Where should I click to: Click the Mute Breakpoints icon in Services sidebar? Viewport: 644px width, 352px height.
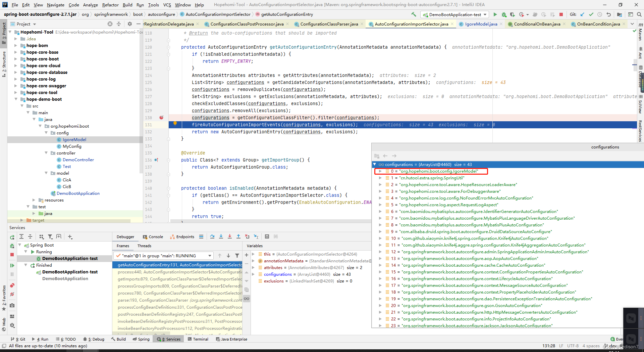tap(12, 294)
